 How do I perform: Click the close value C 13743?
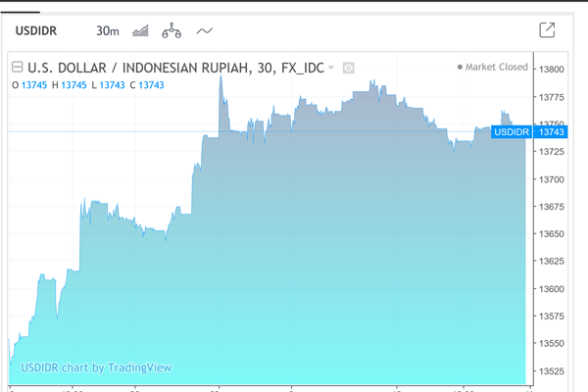click(x=146, y=85)
